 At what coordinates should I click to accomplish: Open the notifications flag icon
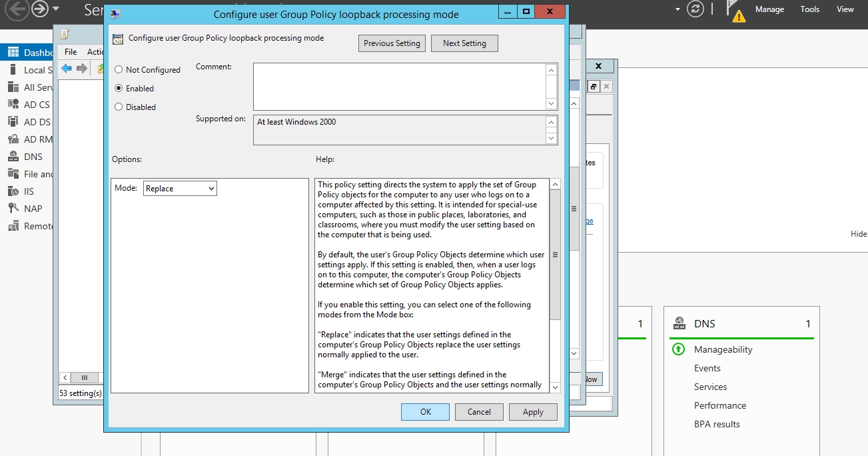click(735, 11)
